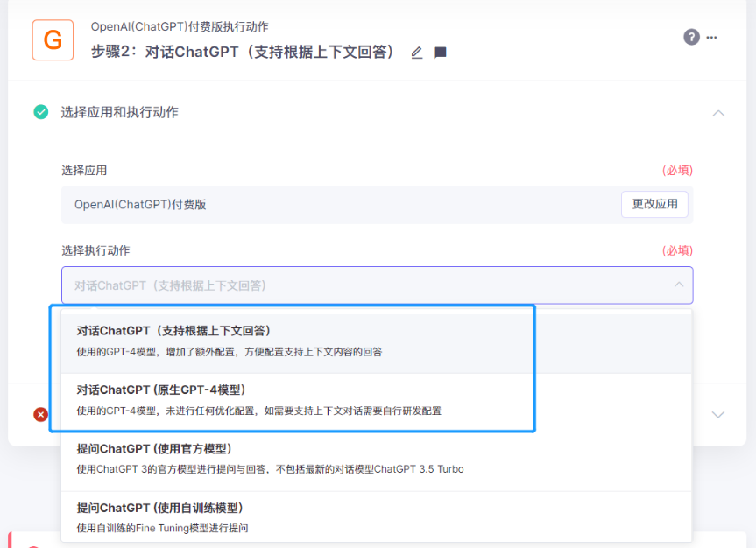Screen dimensions: 756x548
Task: Click the 更改应用 button
Action: [654, 204]
